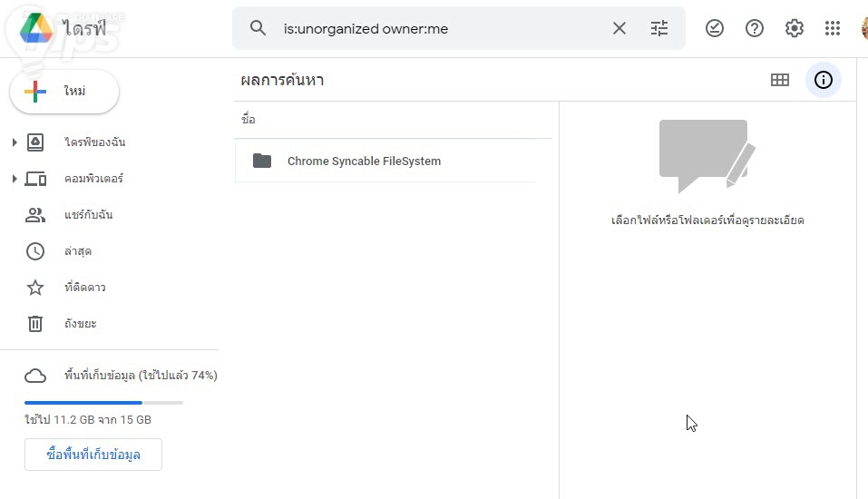Clear the search query with X
Screen dimensions: 868x499
(x=619, y=28)
